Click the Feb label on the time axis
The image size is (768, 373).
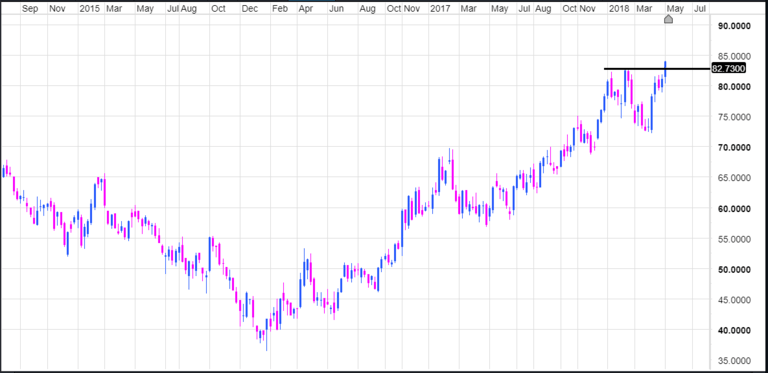280,9
